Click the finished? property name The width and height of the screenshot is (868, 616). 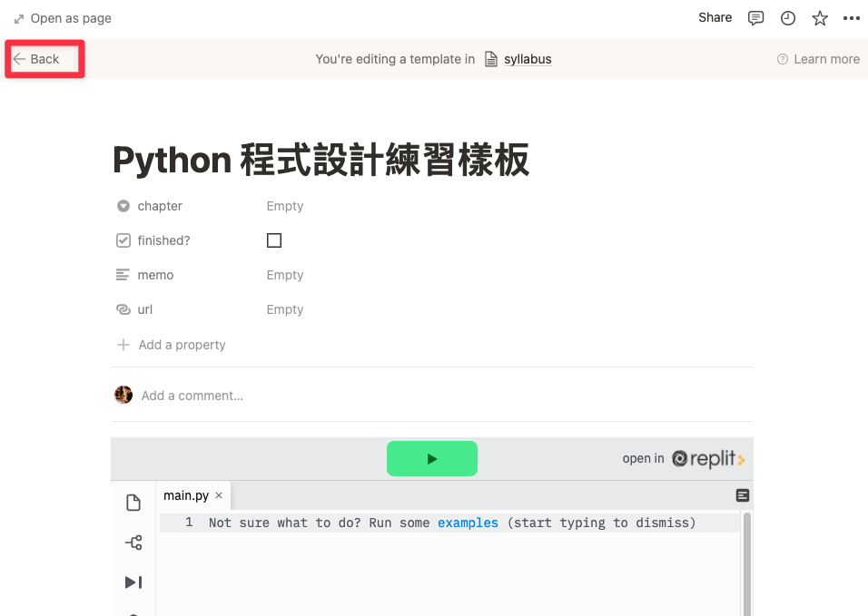163,240
